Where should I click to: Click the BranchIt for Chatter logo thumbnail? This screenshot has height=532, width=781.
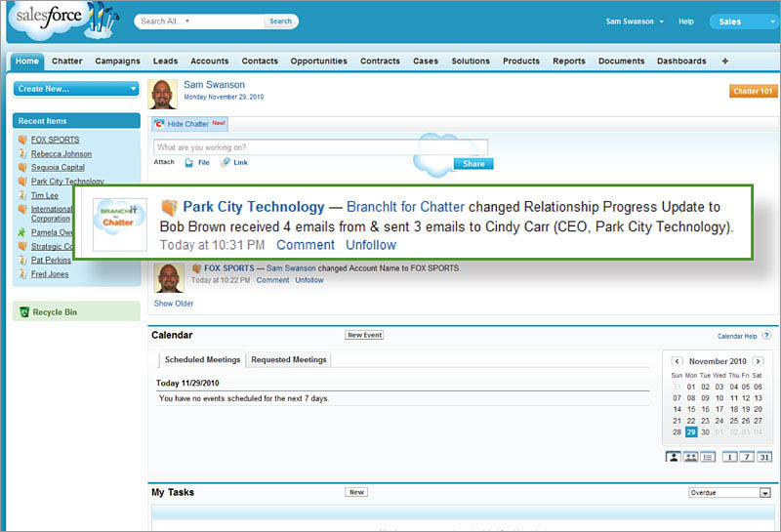pyautogui.click(x=119, y=225)
